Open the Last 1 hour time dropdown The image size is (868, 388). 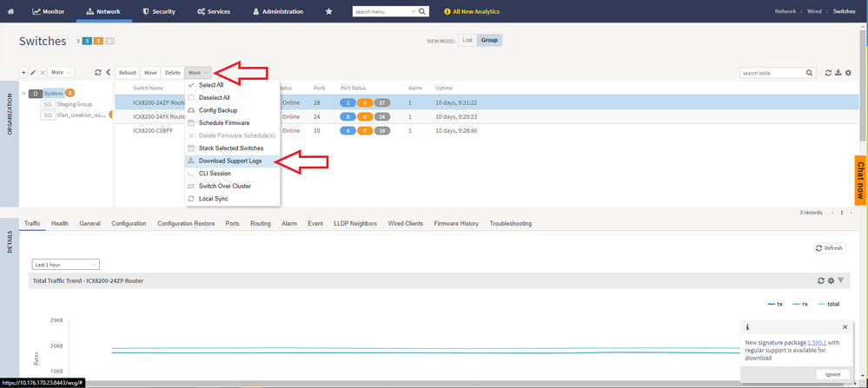click(65, 264)
